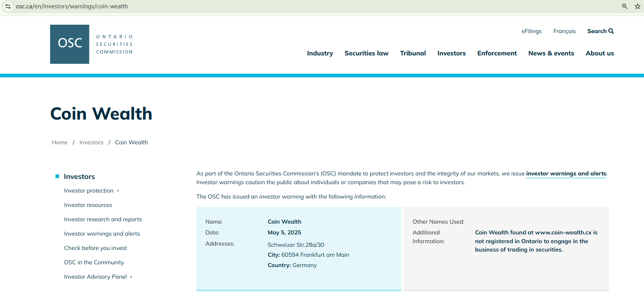The image size is (644, 293).
Task: Open the Tribunal menu
Action: (x=413, y=53)
